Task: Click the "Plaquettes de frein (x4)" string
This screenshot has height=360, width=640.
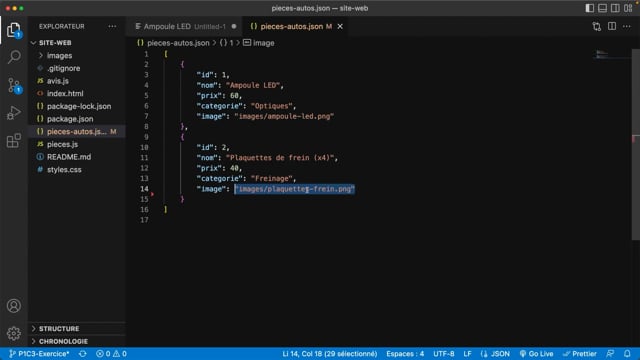Action: pos(280,158)
